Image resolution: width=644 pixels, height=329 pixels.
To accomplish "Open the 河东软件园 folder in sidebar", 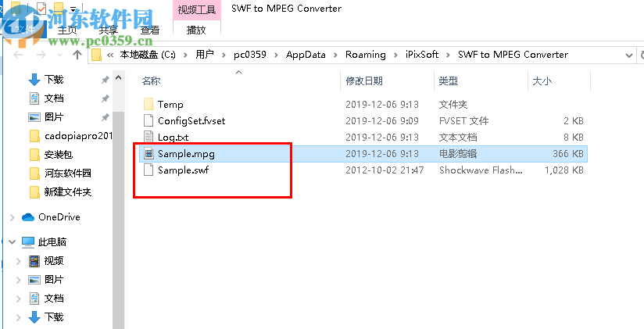I will 67,173.
